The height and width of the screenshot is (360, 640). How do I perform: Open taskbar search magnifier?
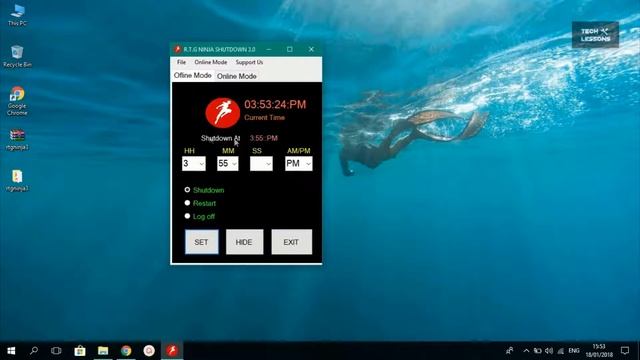34,351
